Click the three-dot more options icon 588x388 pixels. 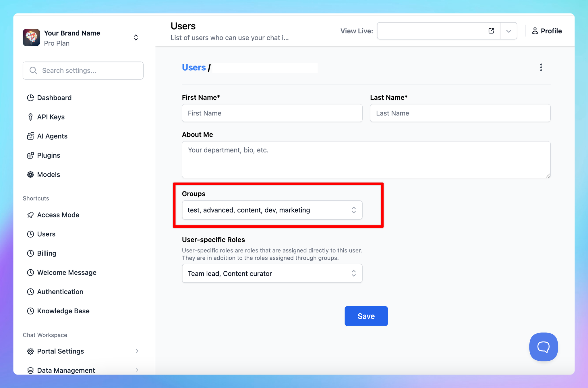pyautogui.click(x=541, y=67)
